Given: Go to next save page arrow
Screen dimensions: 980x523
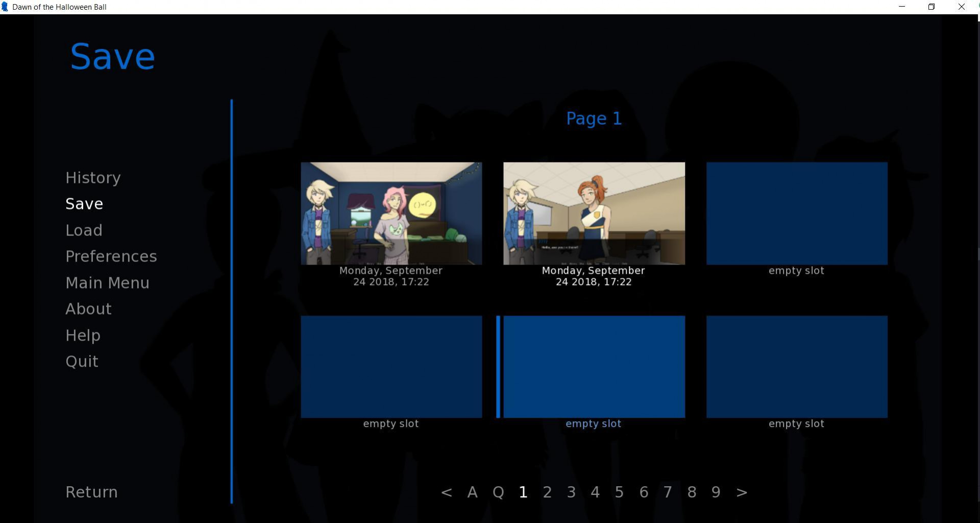Looking at the screenshot, I should [742, 492].
